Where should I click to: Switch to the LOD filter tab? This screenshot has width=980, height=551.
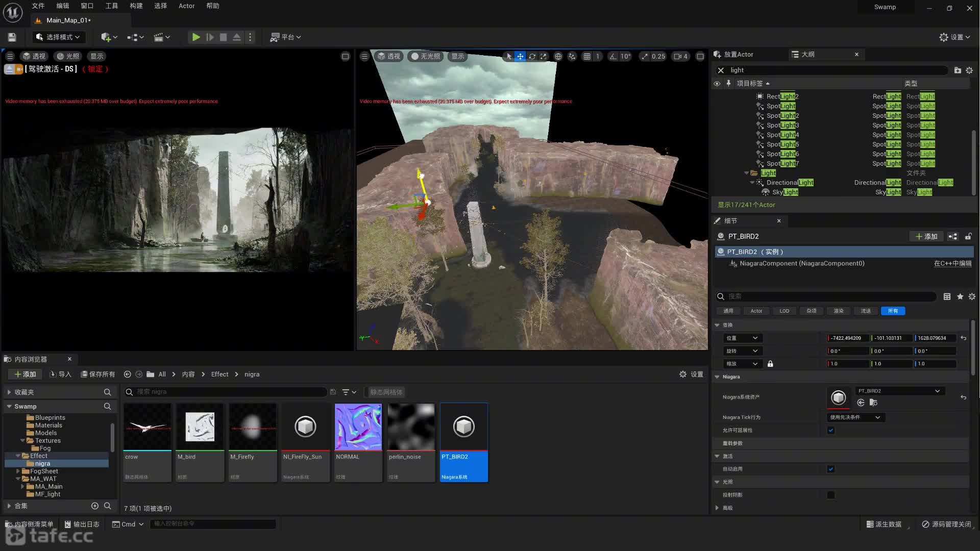click(784, 311)
